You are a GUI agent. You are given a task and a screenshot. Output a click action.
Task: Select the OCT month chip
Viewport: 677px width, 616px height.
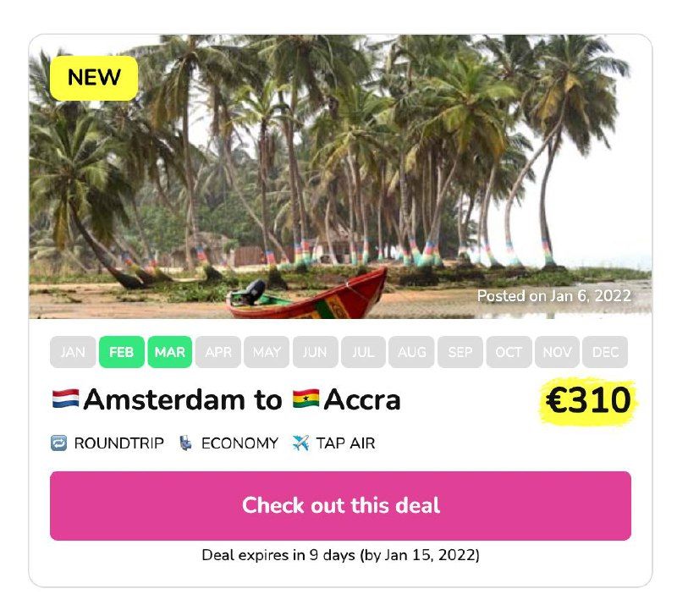pyautogui.click(x=509, y=352)
